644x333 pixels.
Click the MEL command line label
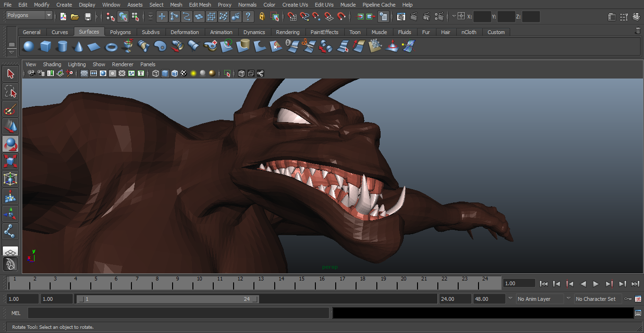click(x=16, y=313)
